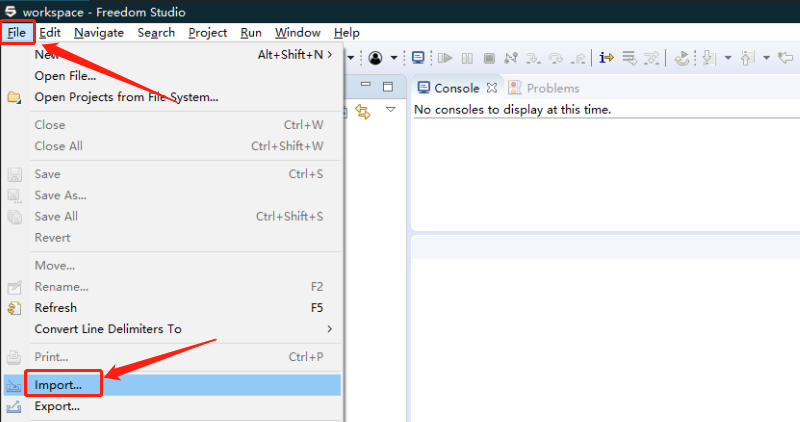
Task: Expand Convert Line Delimiters To submenu
Action: pos(330,329)
